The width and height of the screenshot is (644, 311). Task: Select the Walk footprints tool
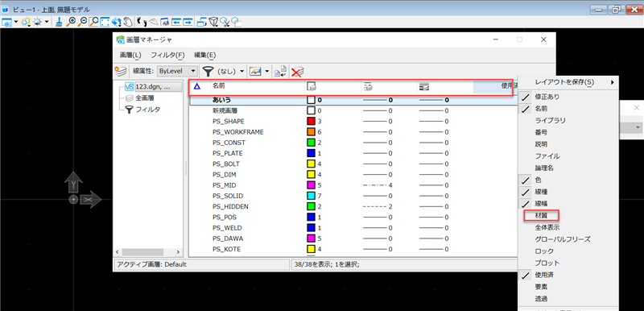142,22
